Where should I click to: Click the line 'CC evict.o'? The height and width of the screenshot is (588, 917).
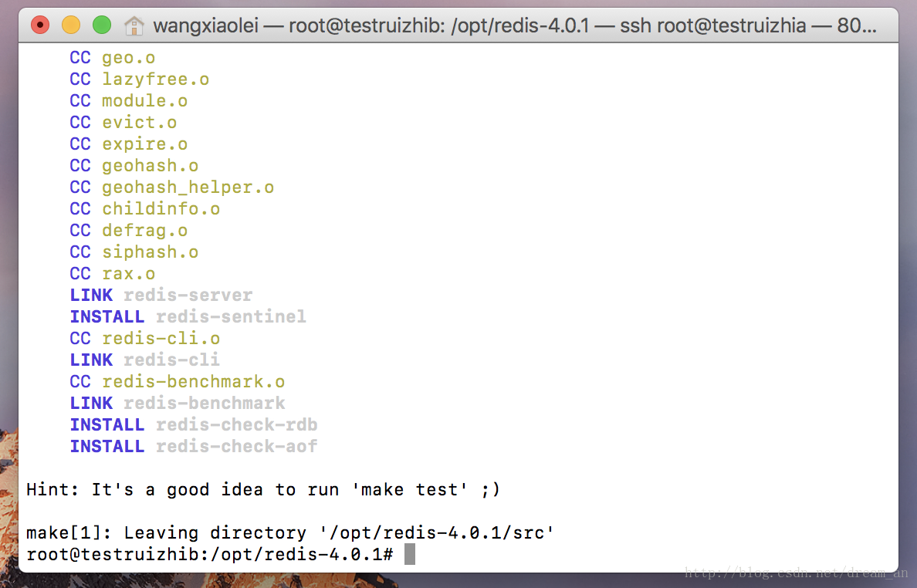pyautogui.click(x=123, y=123)
